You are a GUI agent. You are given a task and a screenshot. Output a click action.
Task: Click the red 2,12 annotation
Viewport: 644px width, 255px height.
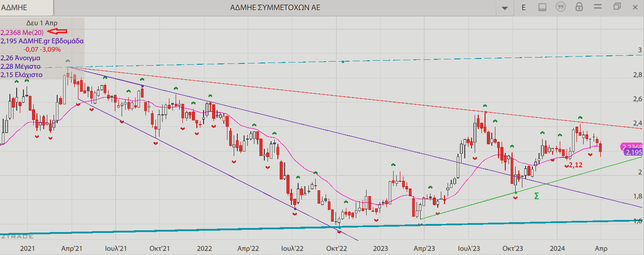(x=576, y=165)
